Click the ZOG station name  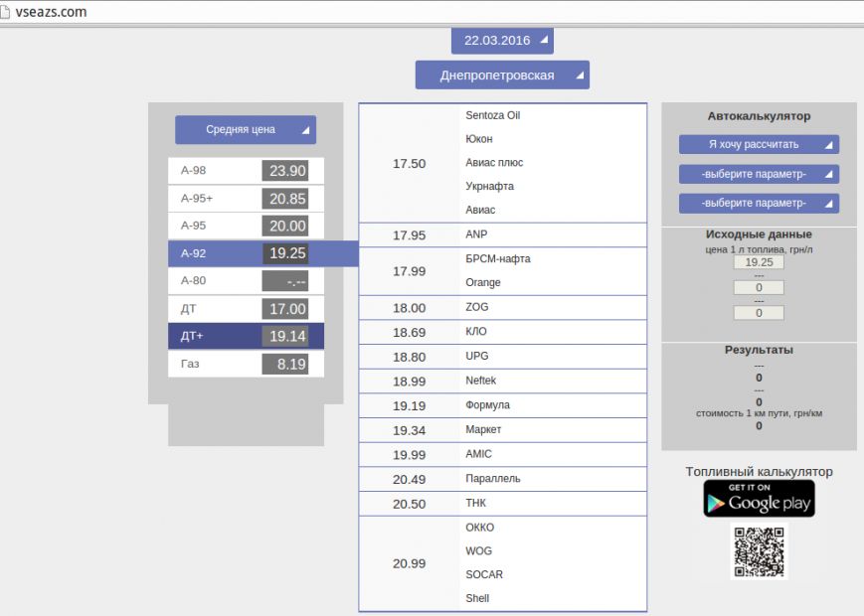click(476, 307)
